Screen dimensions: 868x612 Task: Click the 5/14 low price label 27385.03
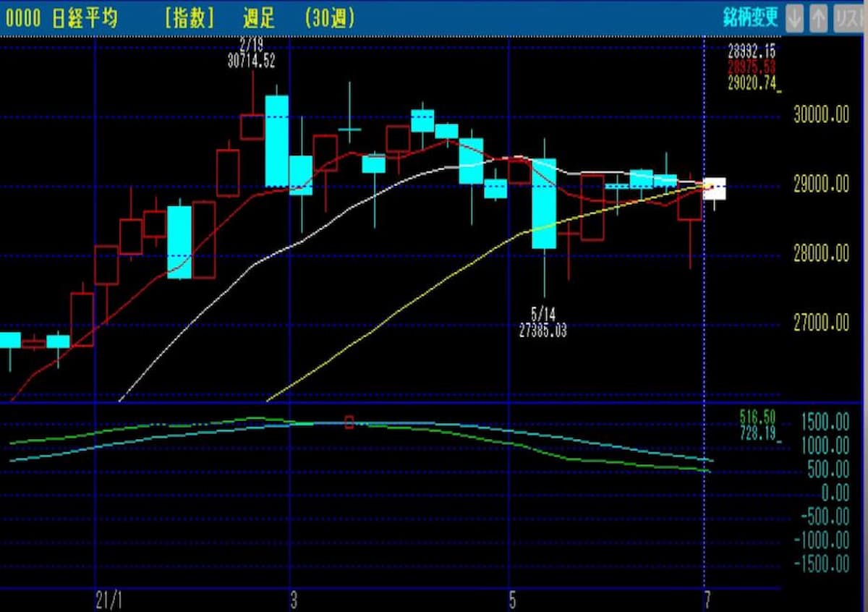coord(542,331)
